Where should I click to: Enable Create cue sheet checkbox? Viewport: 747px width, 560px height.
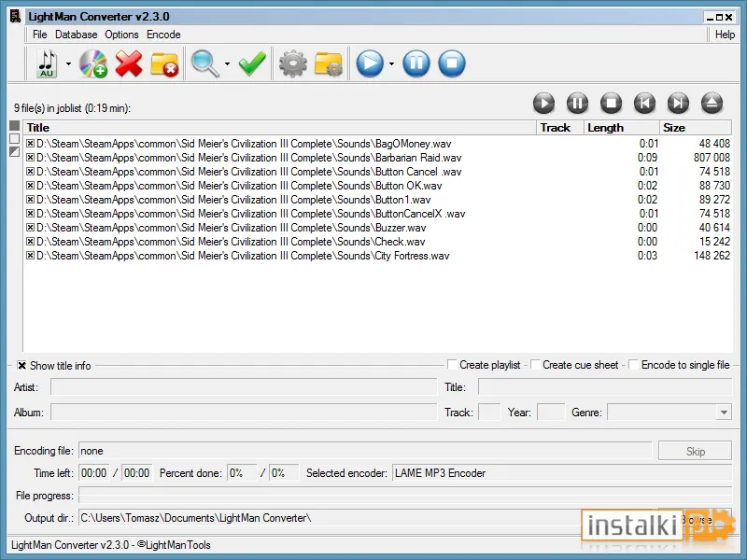tap(535, 365)
